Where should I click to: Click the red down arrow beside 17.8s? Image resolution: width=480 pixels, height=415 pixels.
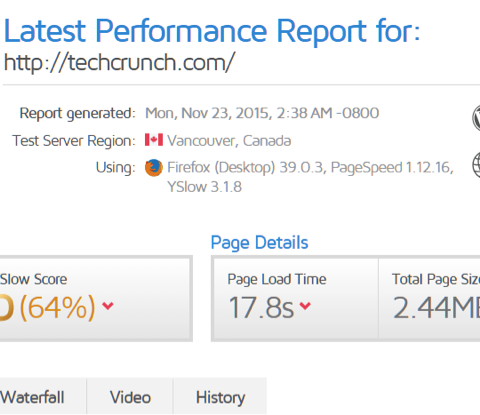click(305, 305)
